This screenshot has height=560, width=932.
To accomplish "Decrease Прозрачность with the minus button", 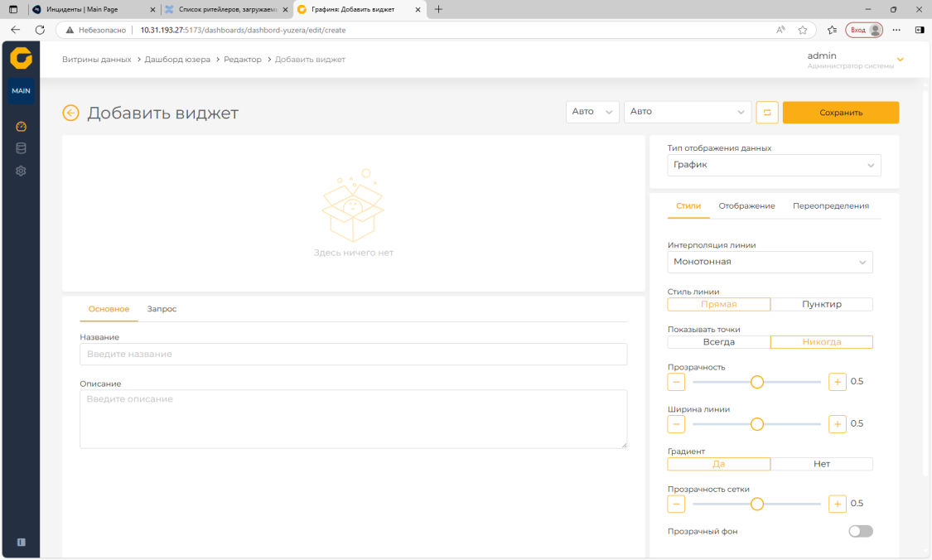I will (x=676, y=382).
